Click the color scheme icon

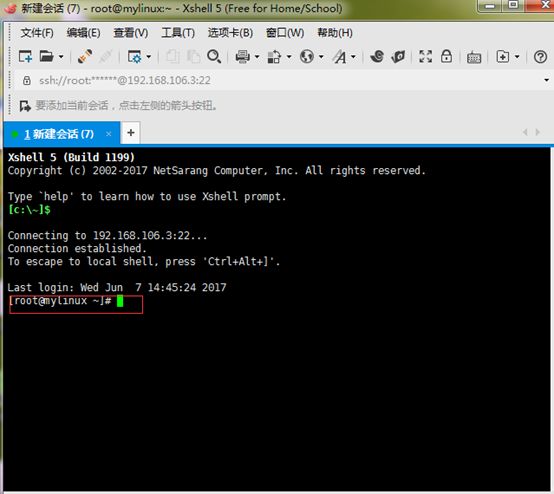click(x=274, y=57)
